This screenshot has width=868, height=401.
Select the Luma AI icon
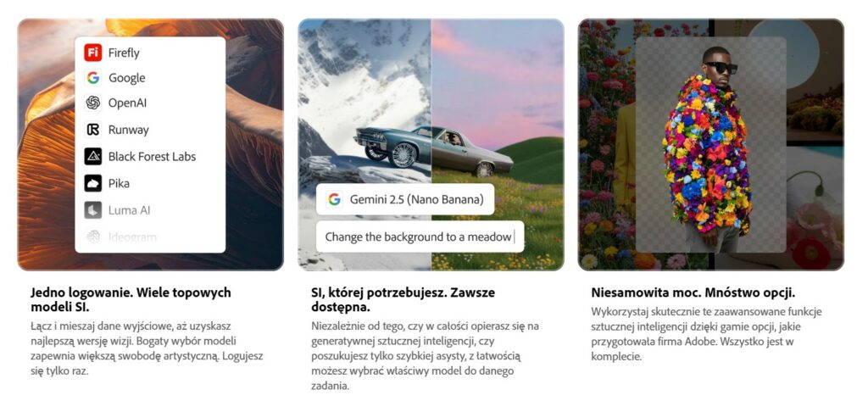(x=93, y=210)
